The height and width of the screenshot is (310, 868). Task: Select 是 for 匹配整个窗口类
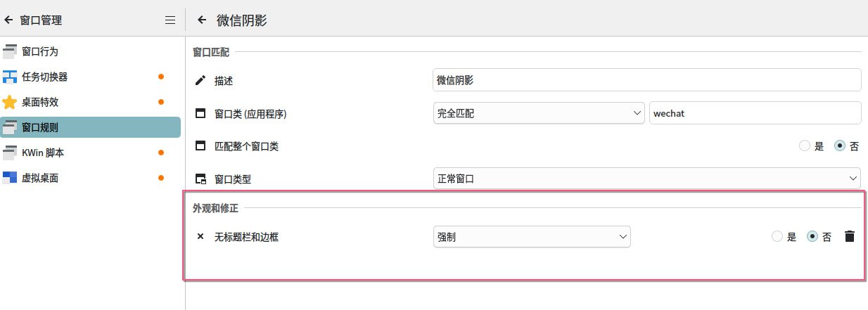pos(805,146)
